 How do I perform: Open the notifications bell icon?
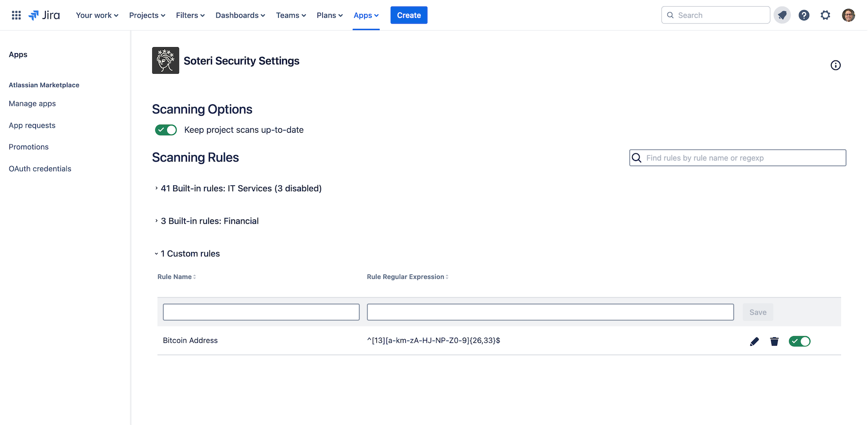[782, 15]
